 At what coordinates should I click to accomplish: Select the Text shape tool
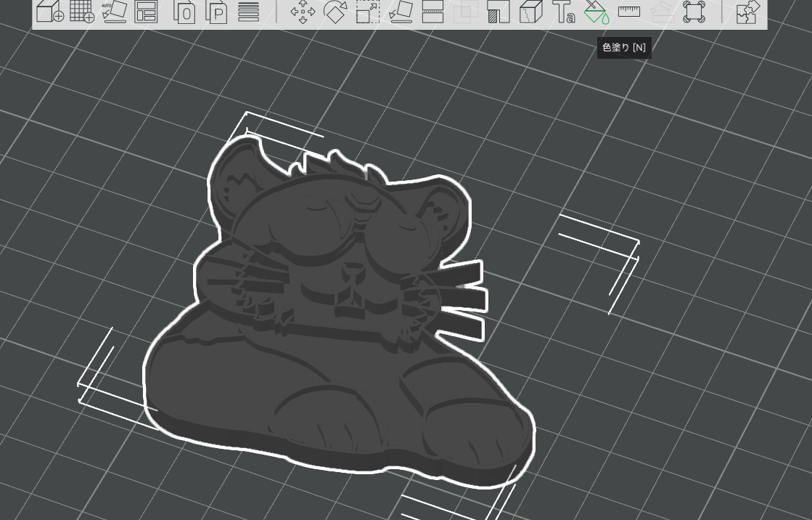coord(563,12)
